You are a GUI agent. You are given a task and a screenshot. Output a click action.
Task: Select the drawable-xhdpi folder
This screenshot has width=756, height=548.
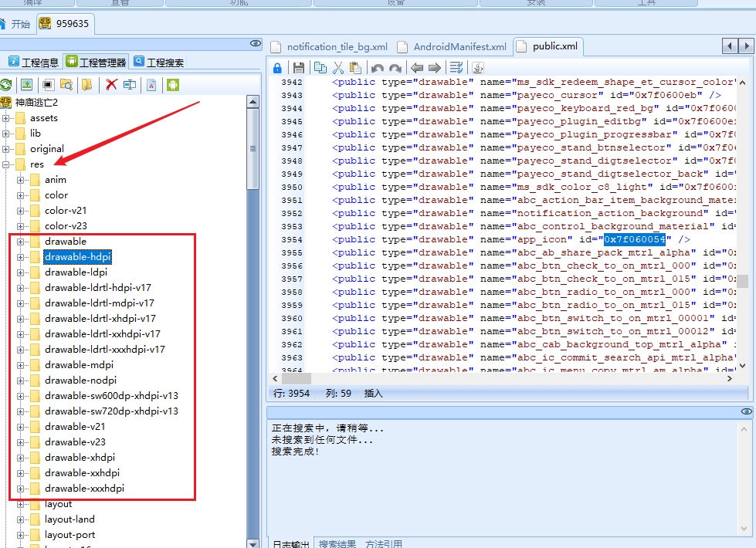pyautogui.click(x=80, y=458)
